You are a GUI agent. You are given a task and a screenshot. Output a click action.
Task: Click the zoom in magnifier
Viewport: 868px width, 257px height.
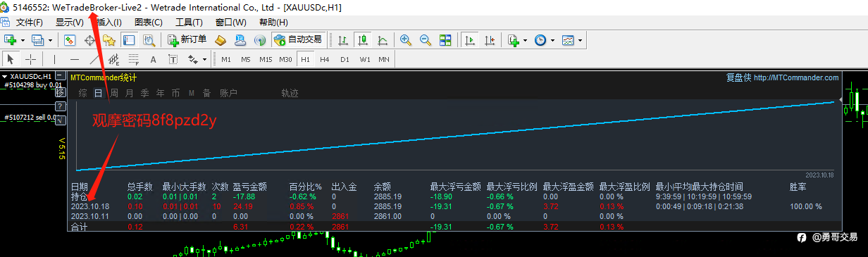point(406,40)
